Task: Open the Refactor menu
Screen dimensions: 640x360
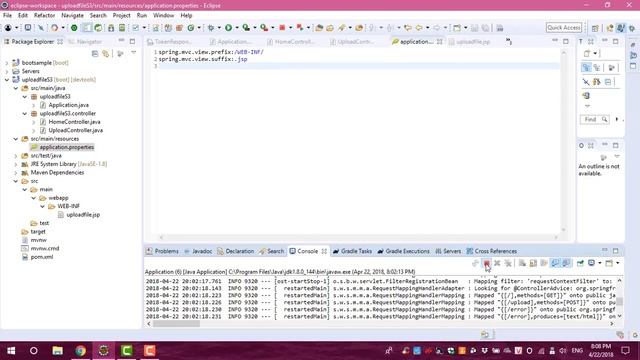Action: click(44, 16)
